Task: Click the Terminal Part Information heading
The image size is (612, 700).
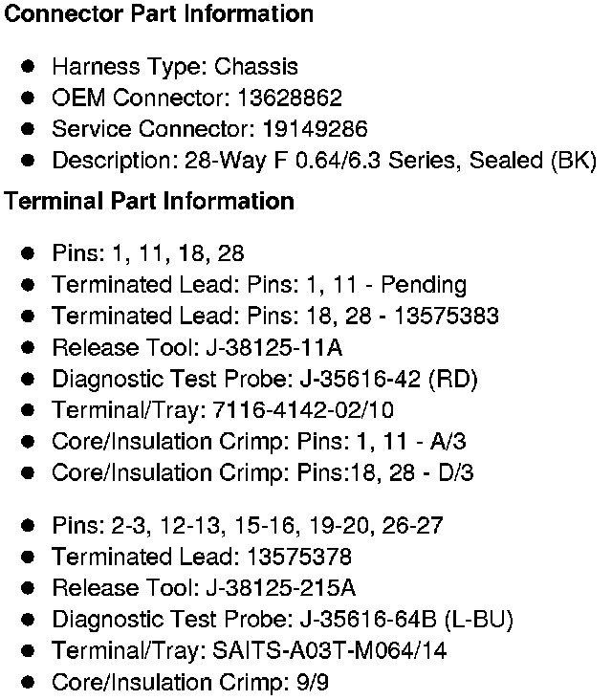Action: [148, 202]
